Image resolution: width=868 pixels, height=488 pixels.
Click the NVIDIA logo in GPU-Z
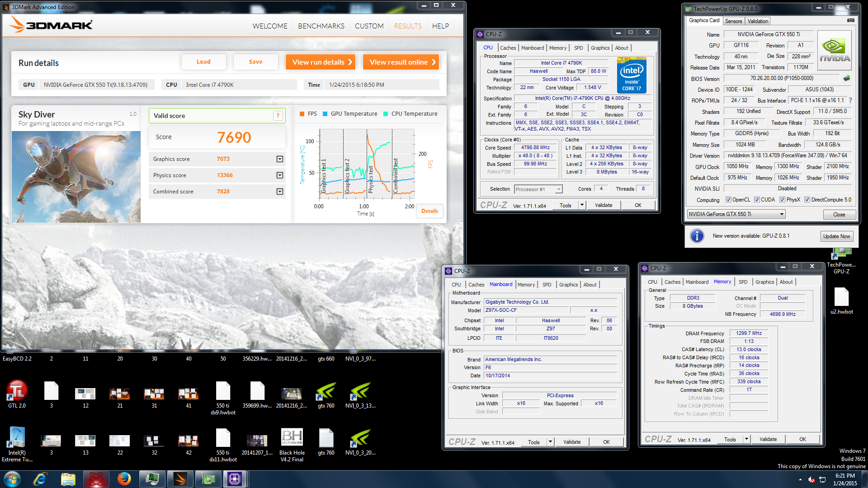click(x=835, y=50)
